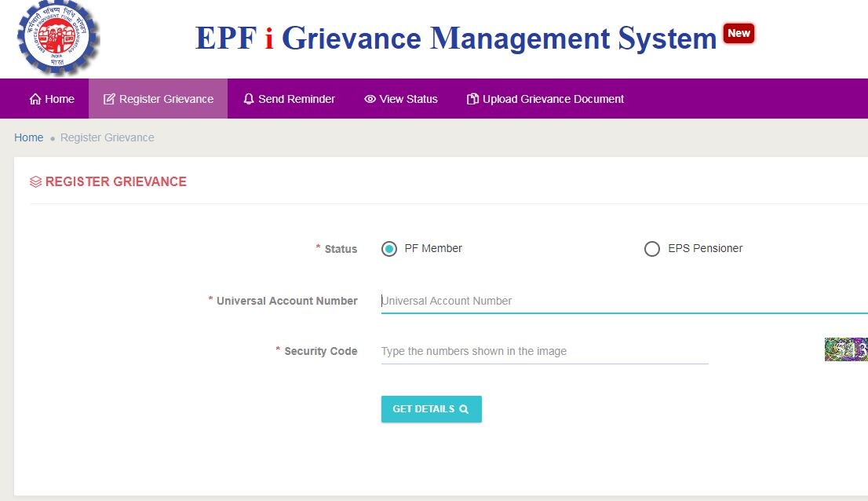The width and height of the screenshot is (868, 501).
Task: Click the pencil icon beside Register Grievance tab
Action: tap(109, 99)
